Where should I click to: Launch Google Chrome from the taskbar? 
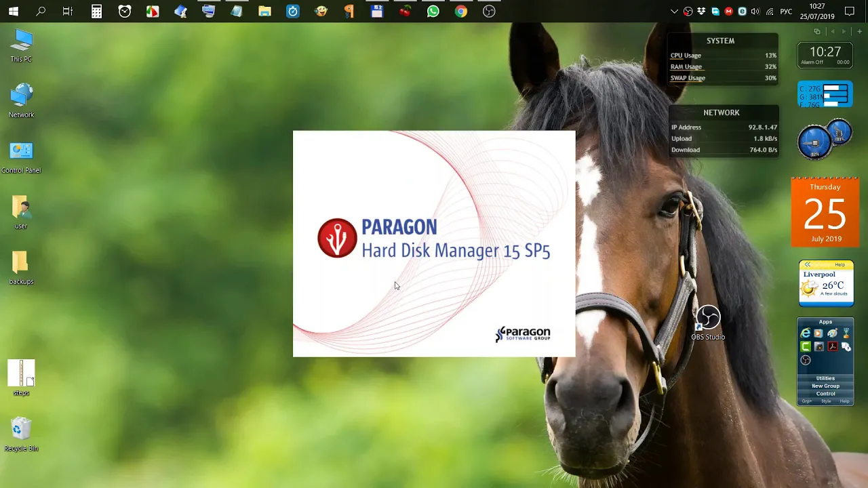pyautogui.click(x=461, y=12)
